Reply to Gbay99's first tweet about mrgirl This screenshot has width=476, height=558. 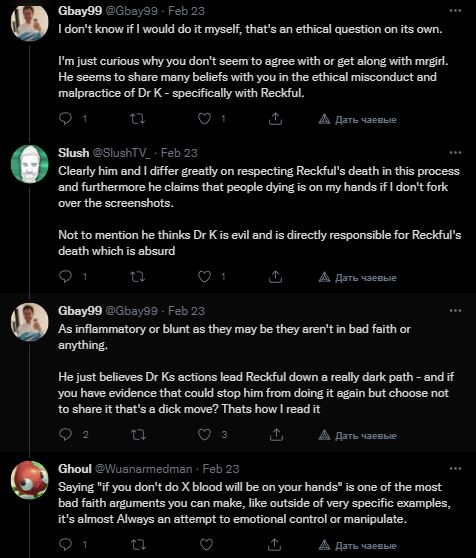(65, 118)
